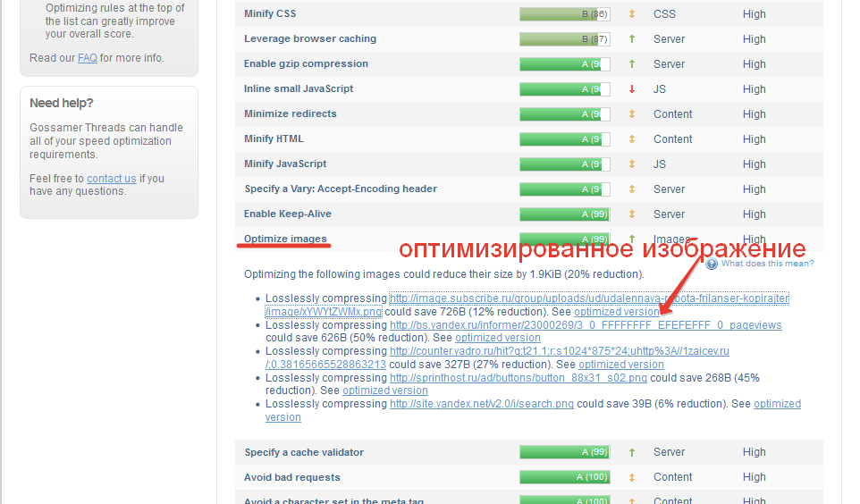This screenshot has width=860, height=504.
Task: Open the FAQ link in sidebar
Action: click(87, 58)
